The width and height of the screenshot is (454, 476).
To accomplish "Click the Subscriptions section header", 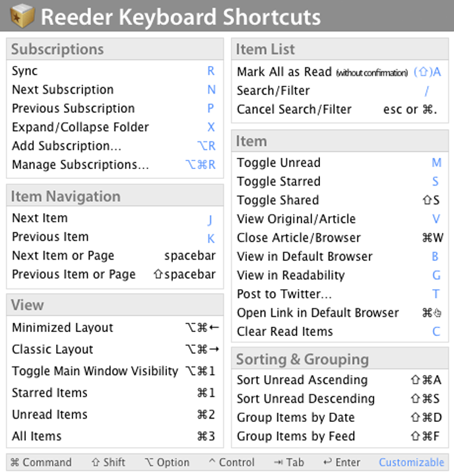I will click(x=57, y=50).
